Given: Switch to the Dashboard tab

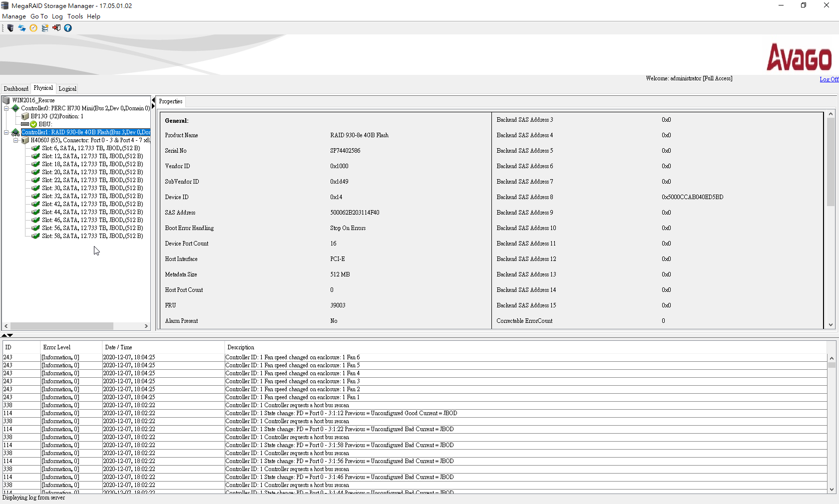Looking at the screenshot, I should pos(16,89).
